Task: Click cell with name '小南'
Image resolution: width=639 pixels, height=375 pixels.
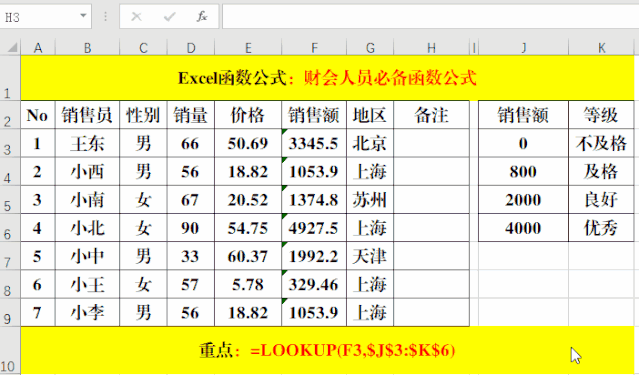Action: tap(87, 200)
